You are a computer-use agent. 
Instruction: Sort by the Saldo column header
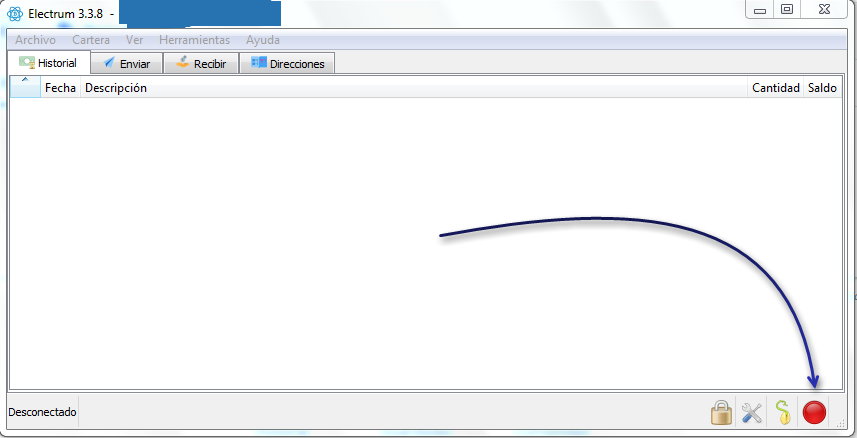[823, 87]
